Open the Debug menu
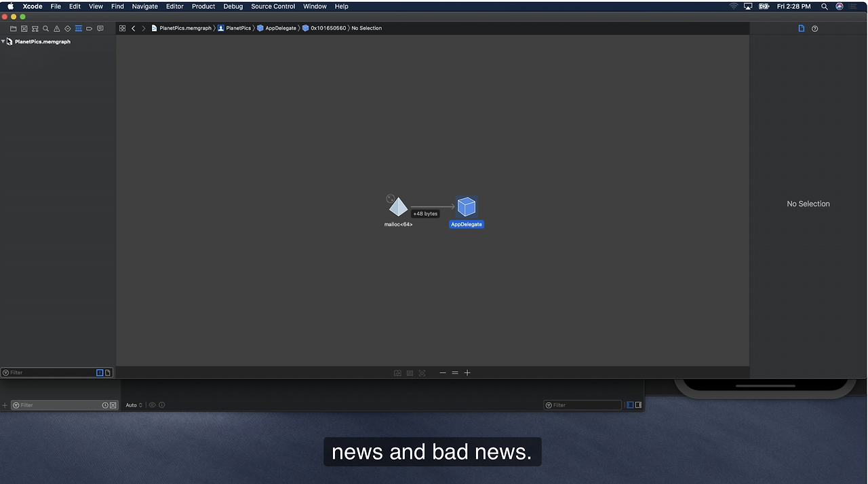This screenshot has height=484, width=868. tap(233, 6)
